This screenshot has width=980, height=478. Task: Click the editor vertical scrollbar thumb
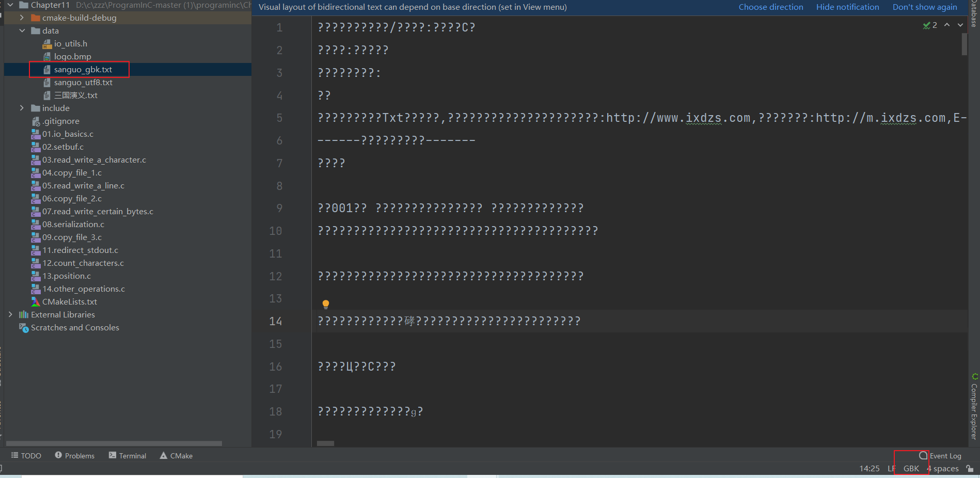(x=964, y=44)
